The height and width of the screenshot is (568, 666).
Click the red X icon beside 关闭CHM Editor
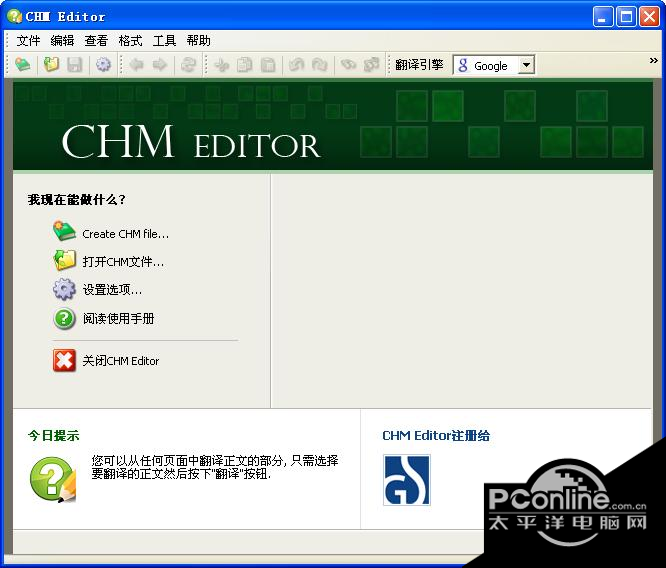pos(65,360)
